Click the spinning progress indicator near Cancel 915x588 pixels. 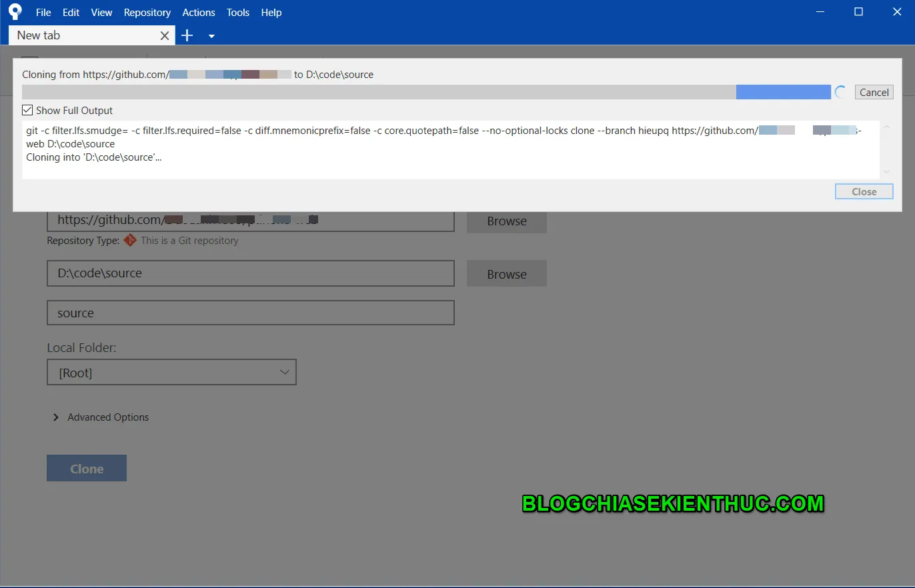point(840,91)
